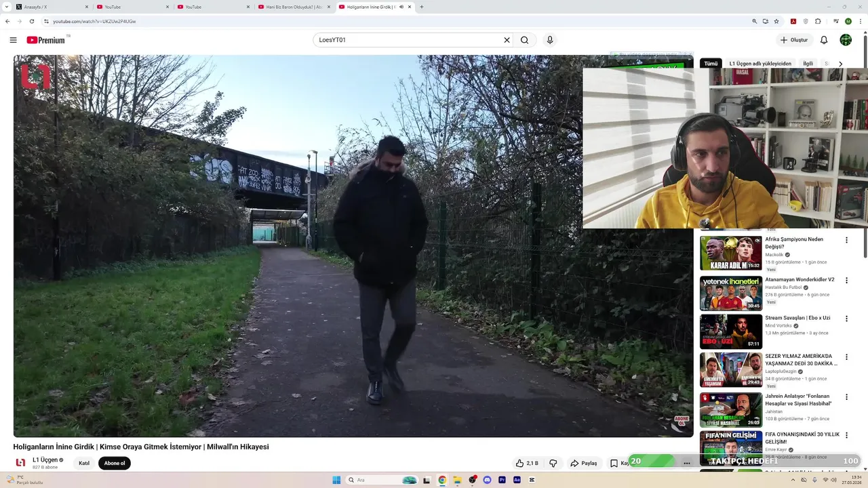The width and height of the screenshot is (868, 488).
Task: Select the Tümü filter chip
Action: [x=711, y=64]
